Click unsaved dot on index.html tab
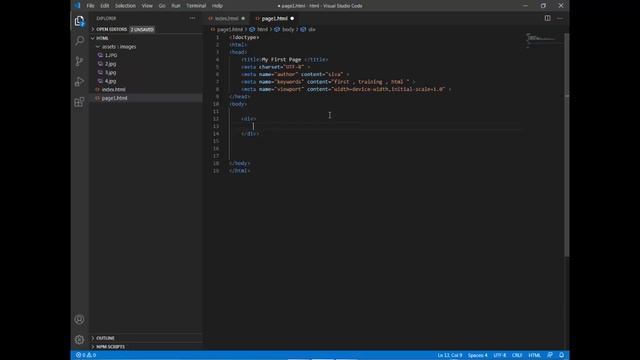This screenshot has width=640, height=360. 243,18
